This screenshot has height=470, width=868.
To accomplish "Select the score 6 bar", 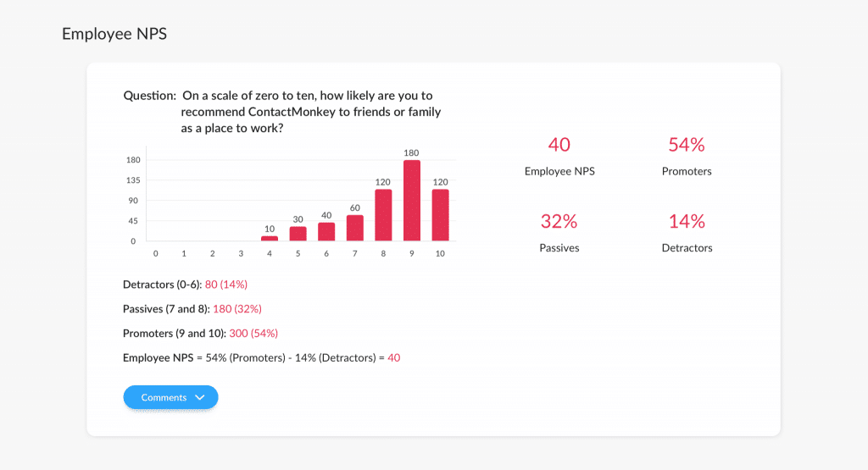I will (x=326, y=232).
